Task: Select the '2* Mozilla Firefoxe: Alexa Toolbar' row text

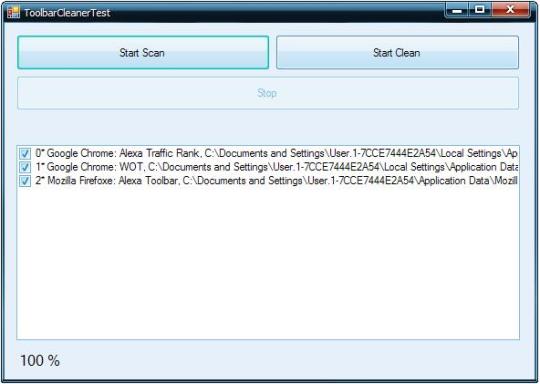Action: point(276,181)
